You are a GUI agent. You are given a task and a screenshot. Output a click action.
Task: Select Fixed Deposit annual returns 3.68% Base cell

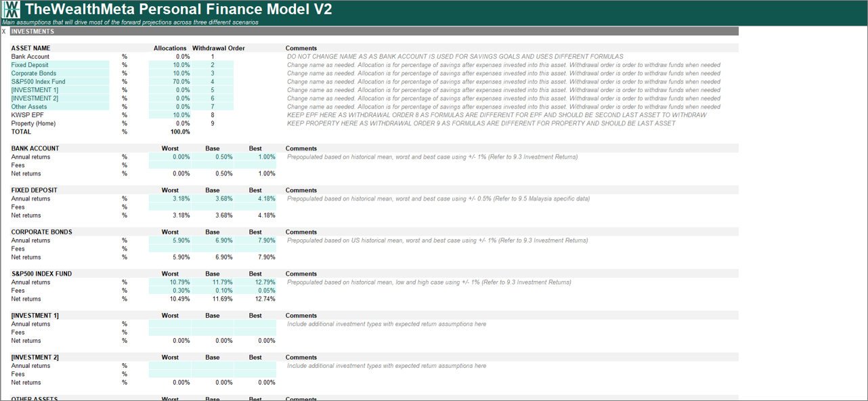(x=213, y=198)
